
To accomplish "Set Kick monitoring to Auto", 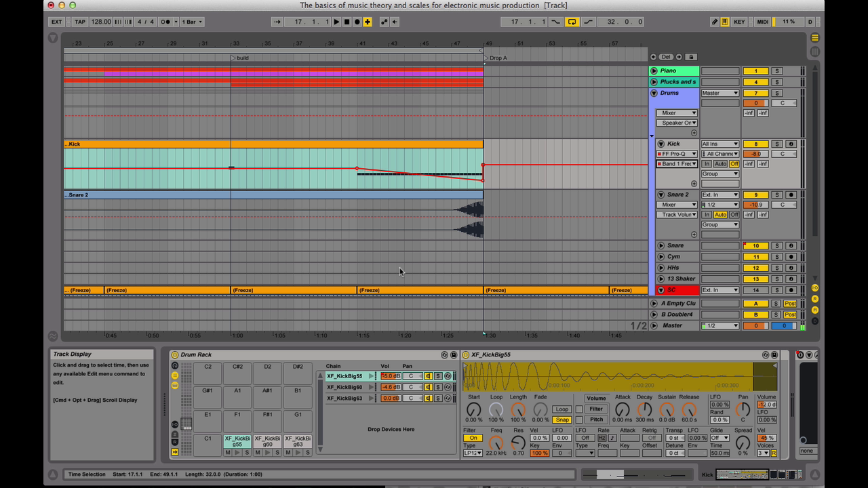I will click(x=720, y=164).
